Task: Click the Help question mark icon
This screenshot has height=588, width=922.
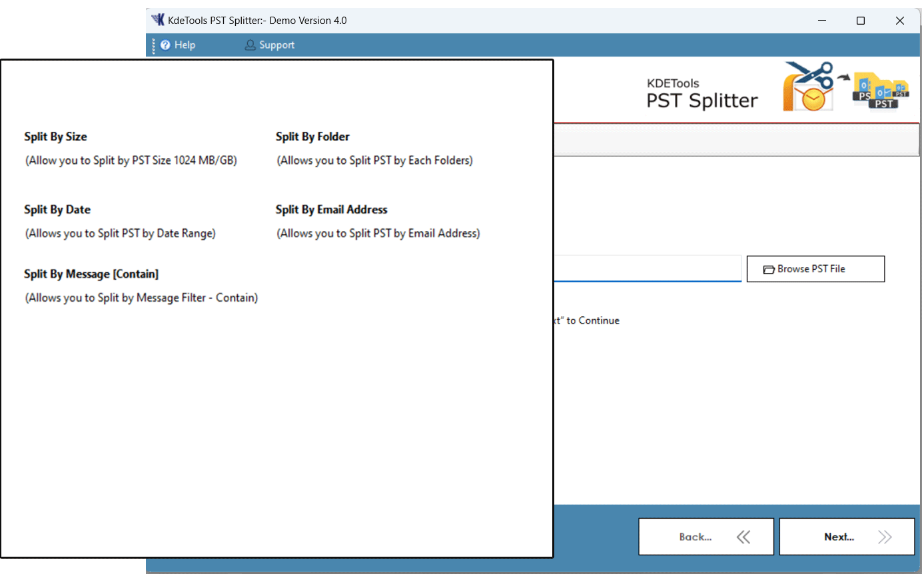Action: (x=165, y=45)
